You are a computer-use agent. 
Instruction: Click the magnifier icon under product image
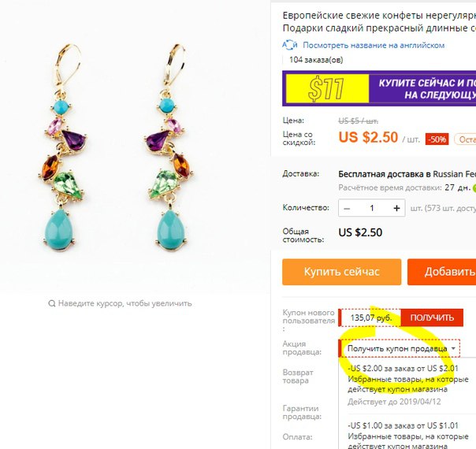point(51,303)
